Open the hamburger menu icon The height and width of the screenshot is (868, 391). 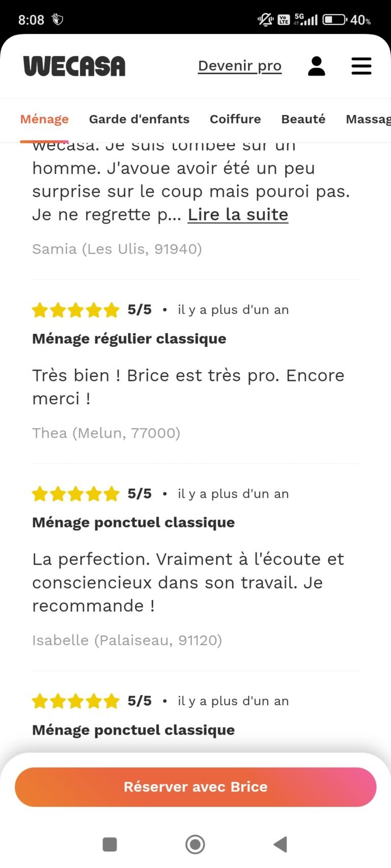click(361, 66)
